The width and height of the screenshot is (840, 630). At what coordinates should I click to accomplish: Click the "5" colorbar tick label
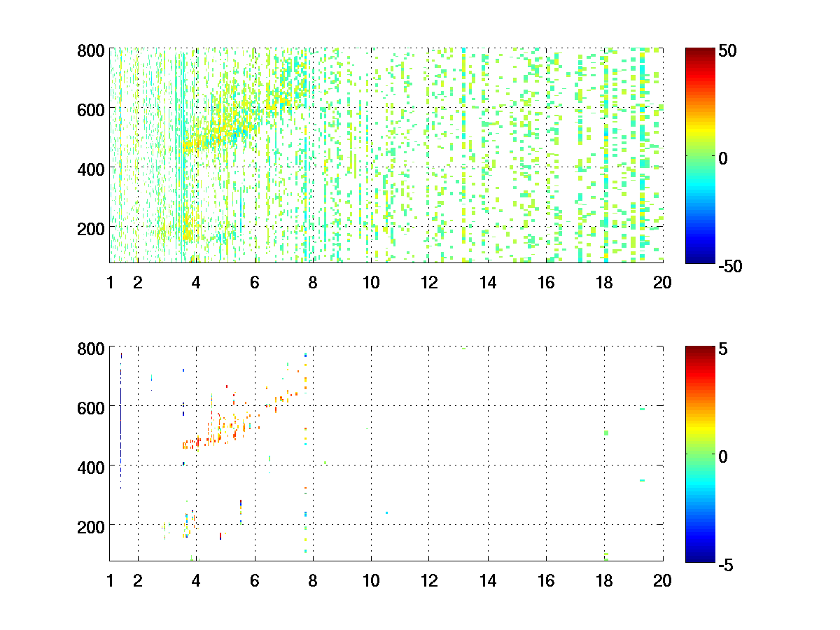(724, 349)
